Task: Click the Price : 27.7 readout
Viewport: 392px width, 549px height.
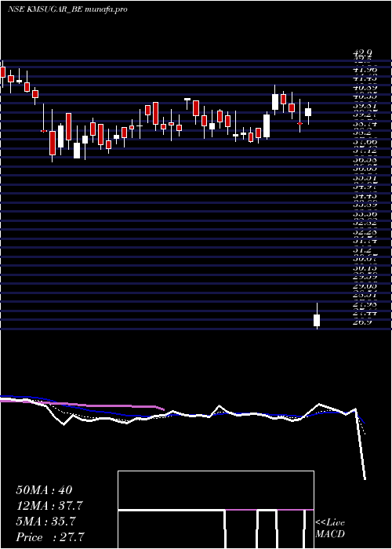Action: pos(50,537)
